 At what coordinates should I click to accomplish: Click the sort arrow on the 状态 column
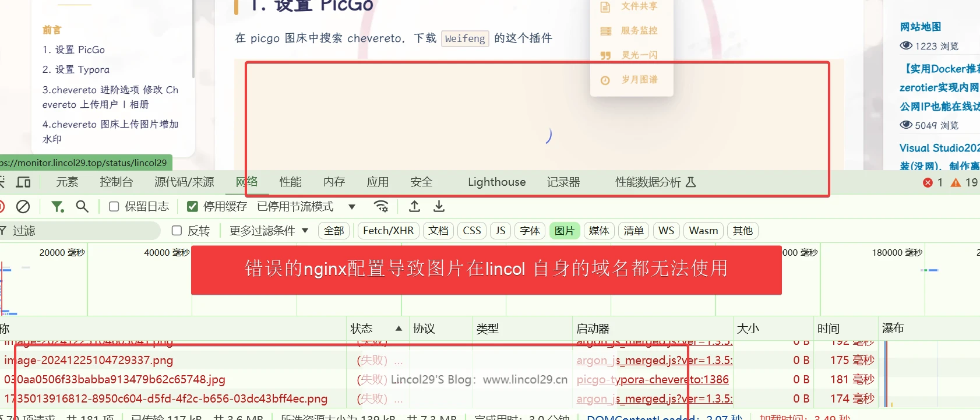(399, 329)
